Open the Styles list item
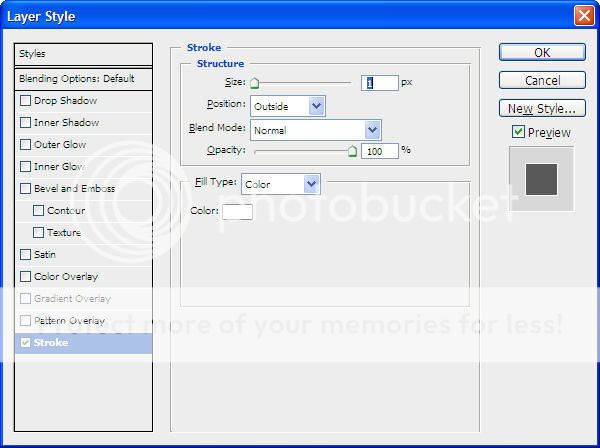Viewport: 600px width, 448px height. [85, 54]
